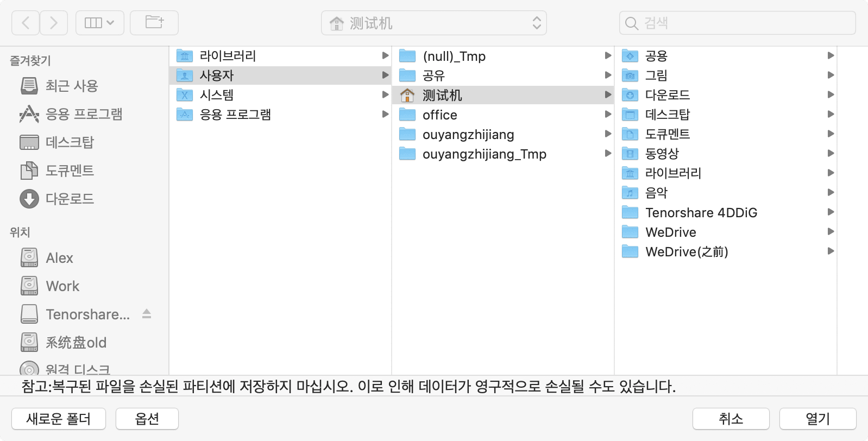Expand 공용 folder arrow
Viewport: 868px width, 441px height.
coord(831,55)
